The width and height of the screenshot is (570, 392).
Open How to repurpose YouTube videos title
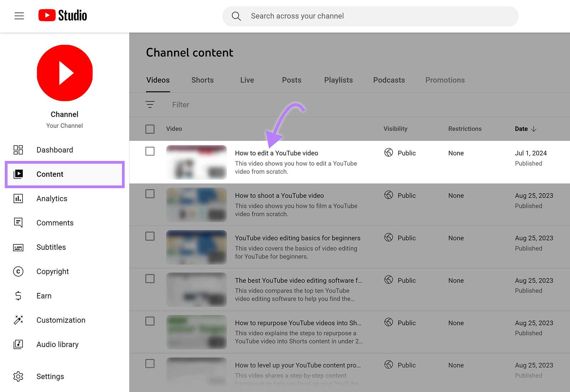298,323
